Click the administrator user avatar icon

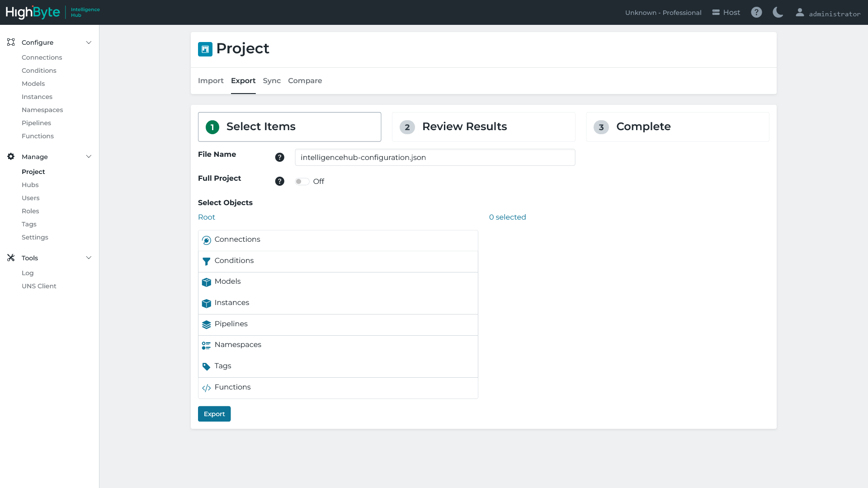coord(800,12)
